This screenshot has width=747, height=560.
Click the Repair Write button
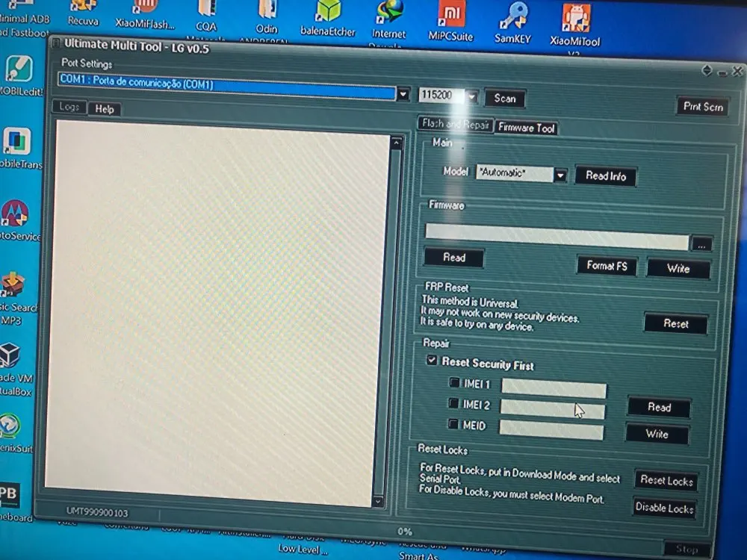click(657, 435)
